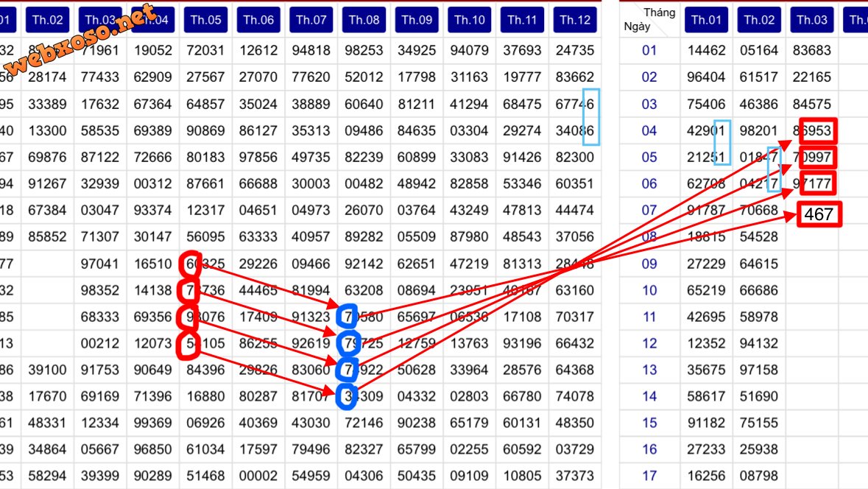Click the red-boxed cell ending in 953

[x=819, y=132]
